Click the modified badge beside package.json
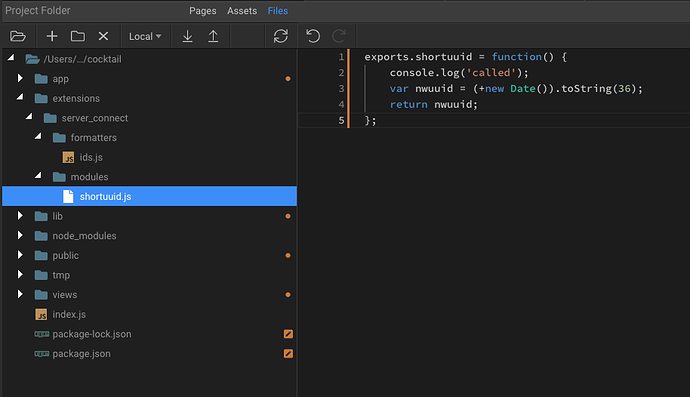Image resolution: width=690 pixels, height=397 pixels. (288, 353)
